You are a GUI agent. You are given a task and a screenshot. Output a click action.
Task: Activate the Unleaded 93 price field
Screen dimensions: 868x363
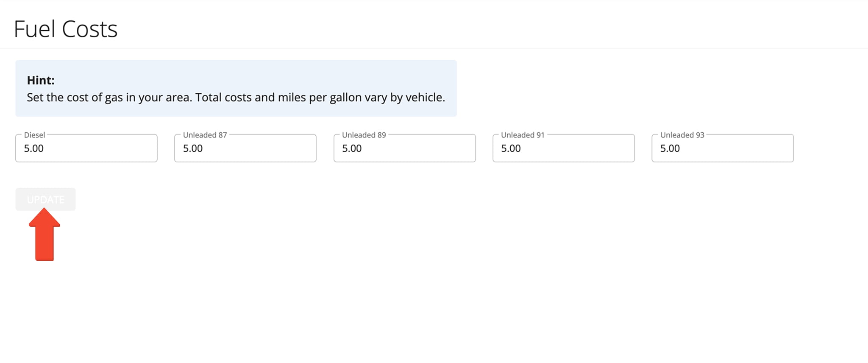coord(723,148)
